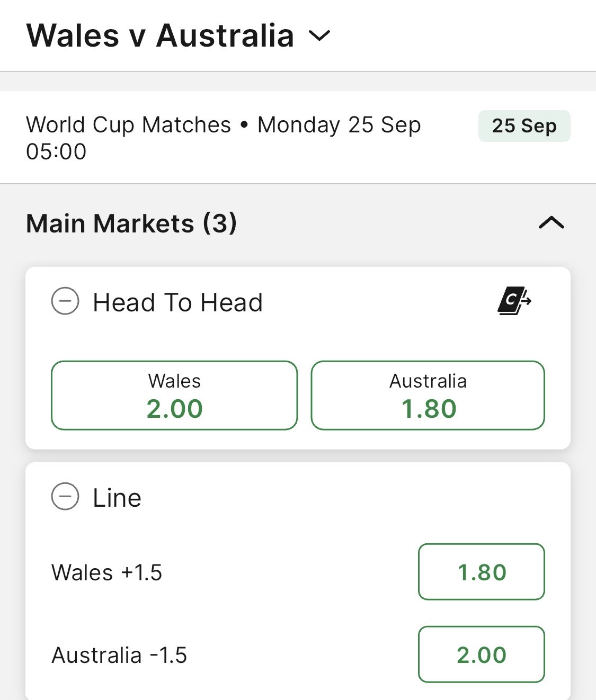This screenshot has width=596, height=700.
Task: Select the 1.80 odds for Wales +1.5
Action: tap(481, 572)
